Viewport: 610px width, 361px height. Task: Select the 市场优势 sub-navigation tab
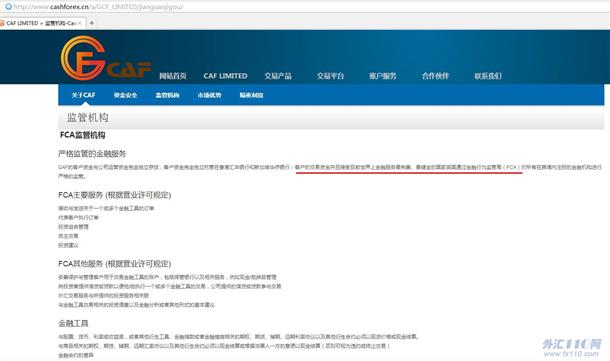(x=209, y=95)
